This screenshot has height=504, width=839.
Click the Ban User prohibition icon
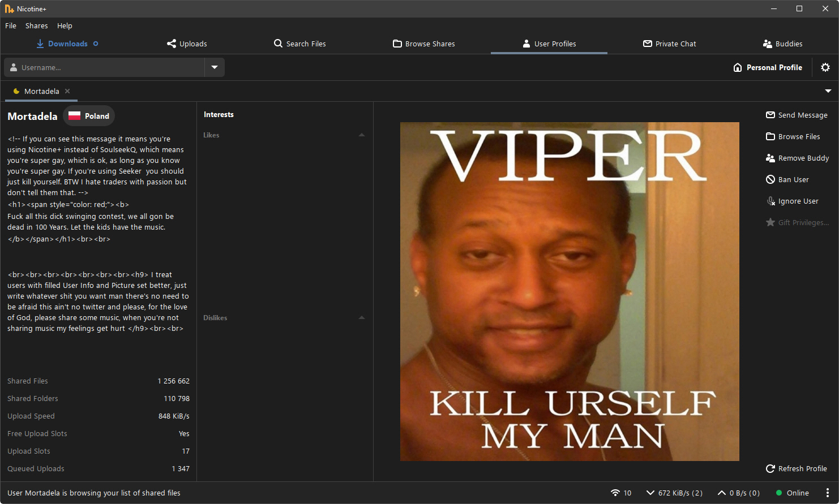tap(770, 179)
